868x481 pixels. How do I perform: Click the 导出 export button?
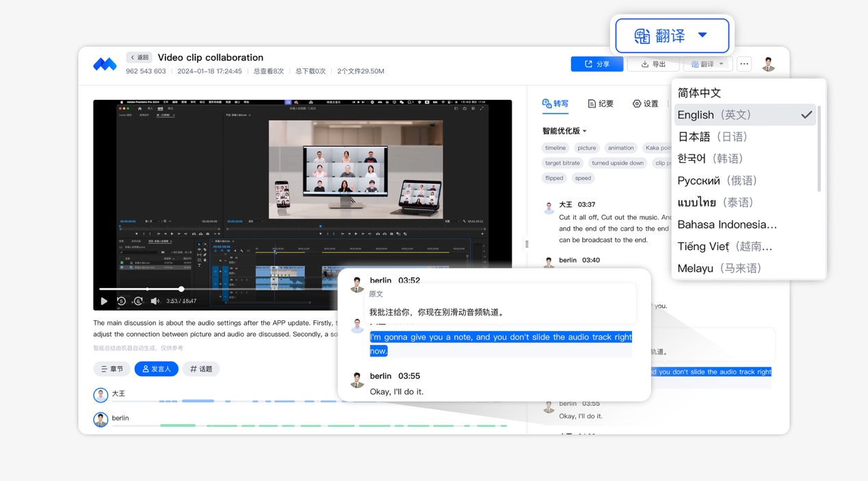[x=653, y=64]
